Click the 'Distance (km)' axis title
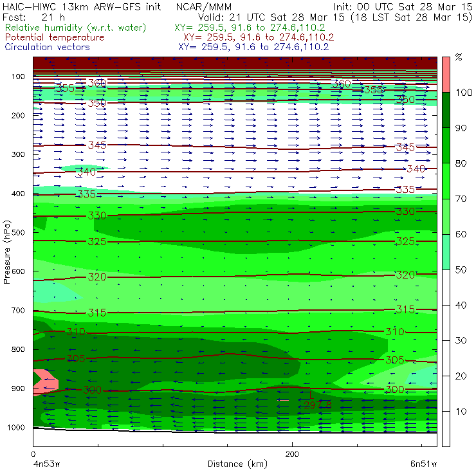This screenshot has width=476, height=476. click(x=237, y=464)
